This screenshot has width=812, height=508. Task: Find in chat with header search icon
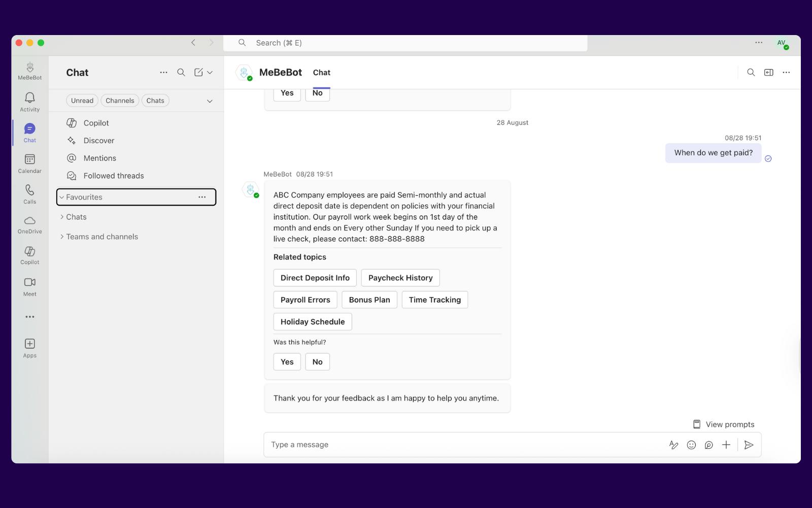751,73
